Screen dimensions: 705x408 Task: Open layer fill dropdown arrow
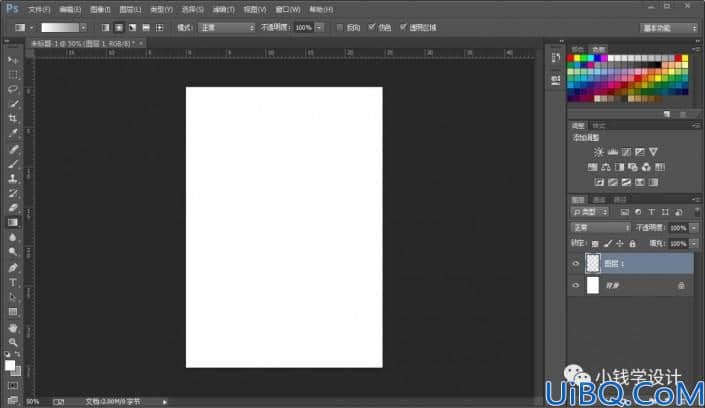pyautogui.click(x=694, y=244)
